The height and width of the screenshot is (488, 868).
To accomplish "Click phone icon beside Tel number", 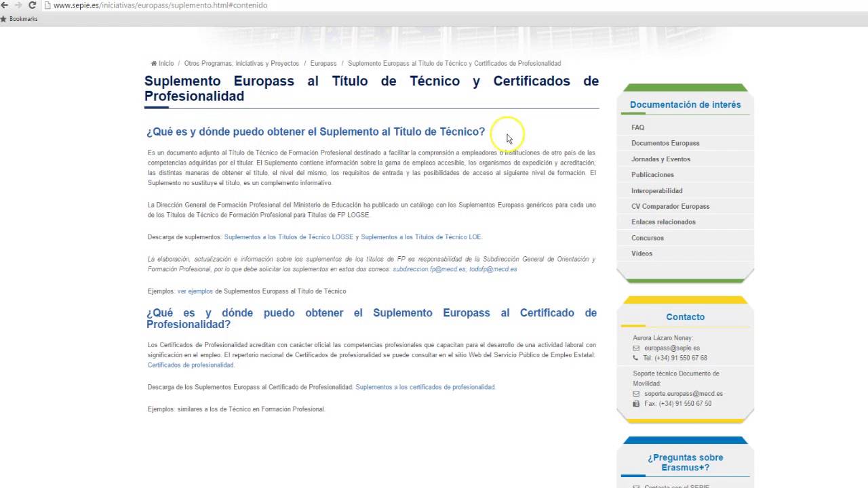I will pyautogui.click(x=636, y=358).
